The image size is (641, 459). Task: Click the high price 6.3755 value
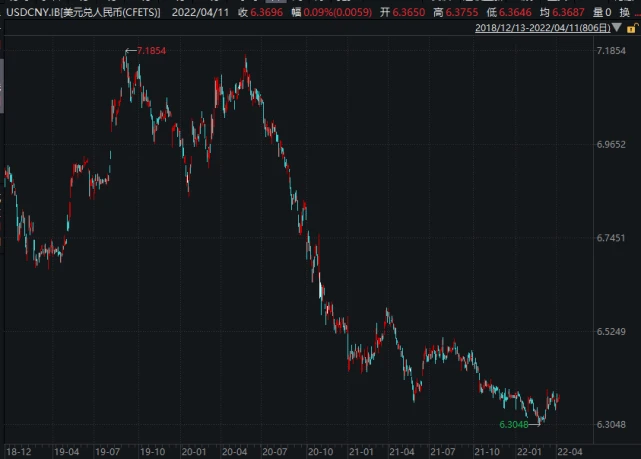pyautogui.click(x=462, y=12)
